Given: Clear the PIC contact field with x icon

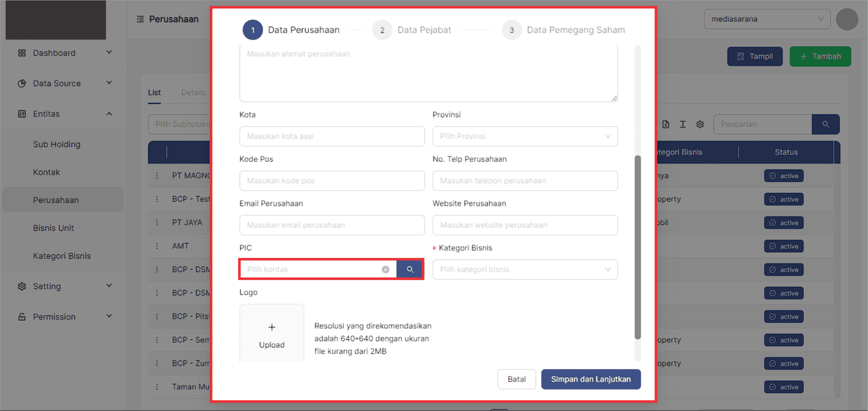Looking at the screenshot, I should click(385, 269).
